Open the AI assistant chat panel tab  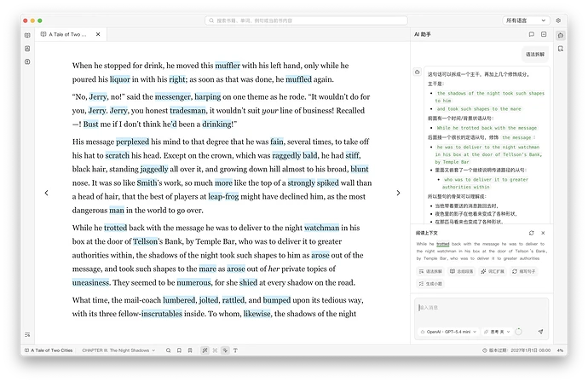click(561, 35)
